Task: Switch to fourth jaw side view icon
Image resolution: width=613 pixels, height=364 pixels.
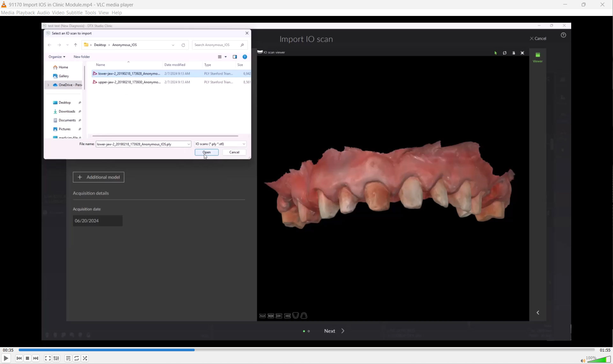Action: pyautogui.click(x=288, y=316)
